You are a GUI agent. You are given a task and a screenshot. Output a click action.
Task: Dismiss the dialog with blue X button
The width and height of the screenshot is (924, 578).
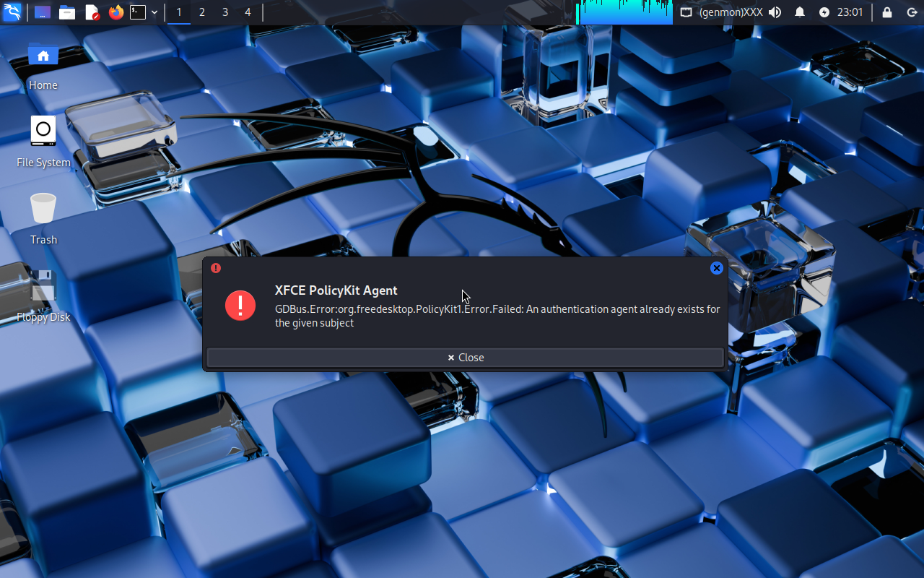point(717,268)
